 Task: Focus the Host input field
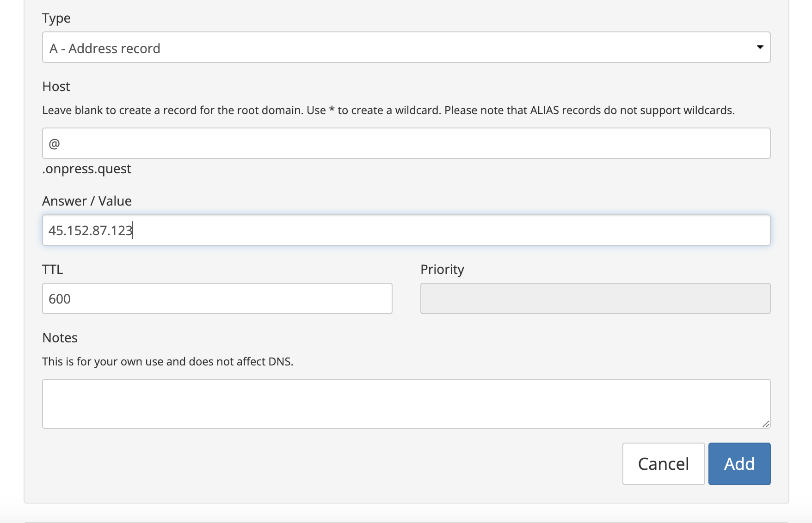[406, 143]
